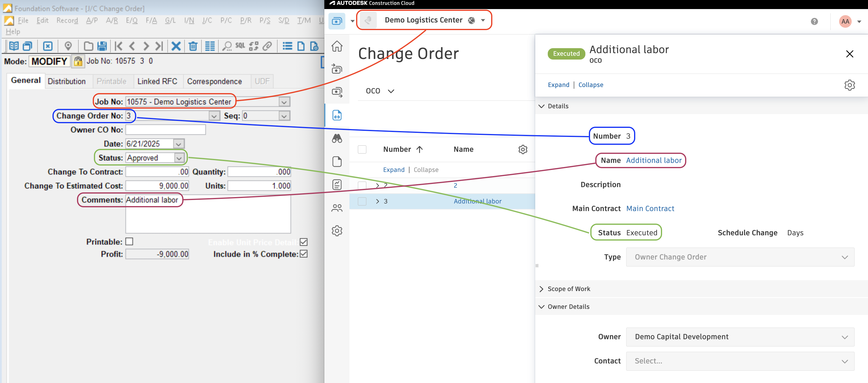Jump to the last record
The height and width of the screenshot is (383, 868).
(x=159, y=46)
